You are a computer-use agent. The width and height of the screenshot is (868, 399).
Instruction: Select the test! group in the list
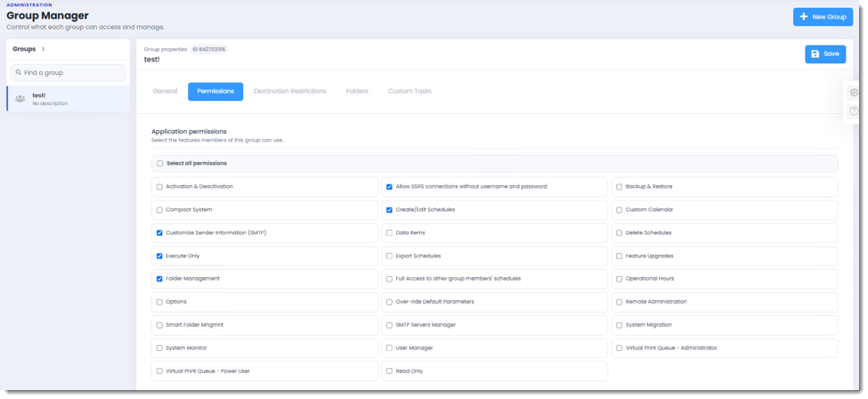pos(68,99)
